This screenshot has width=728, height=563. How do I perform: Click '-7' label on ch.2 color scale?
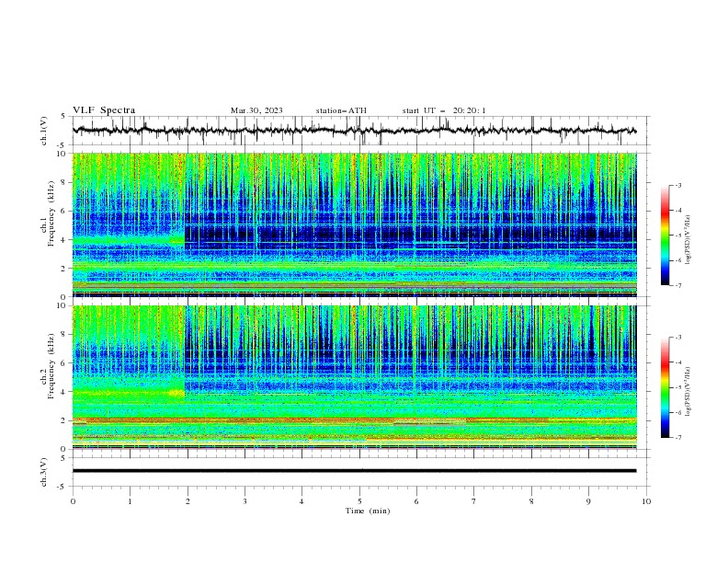[x=678, y=437]
